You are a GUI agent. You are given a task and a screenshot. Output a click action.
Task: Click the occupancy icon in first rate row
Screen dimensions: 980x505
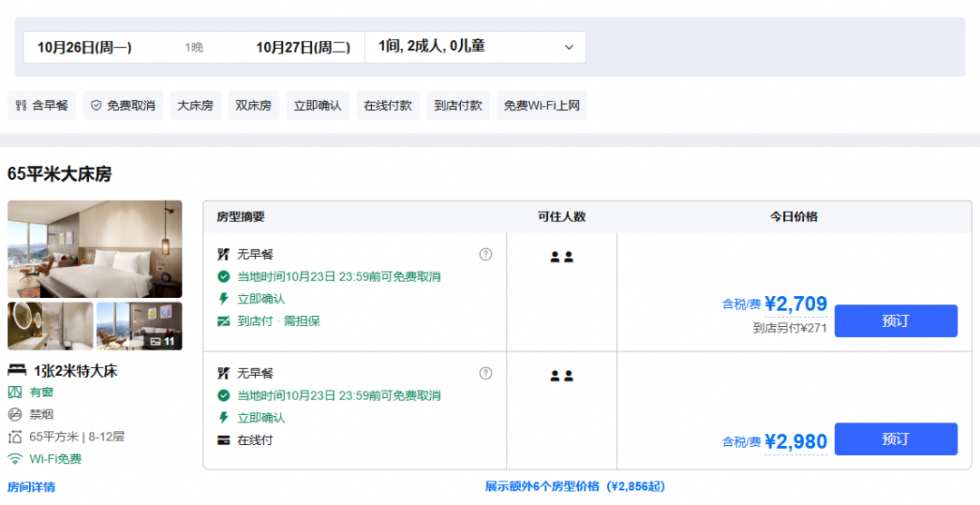coord(562,257)
